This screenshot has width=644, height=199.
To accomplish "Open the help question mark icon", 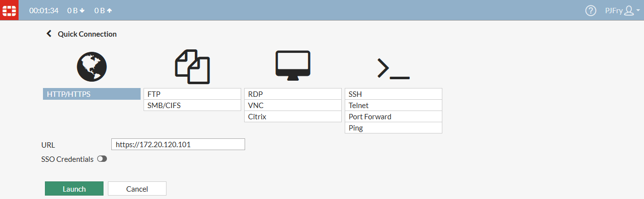I will tap(591, 10).
